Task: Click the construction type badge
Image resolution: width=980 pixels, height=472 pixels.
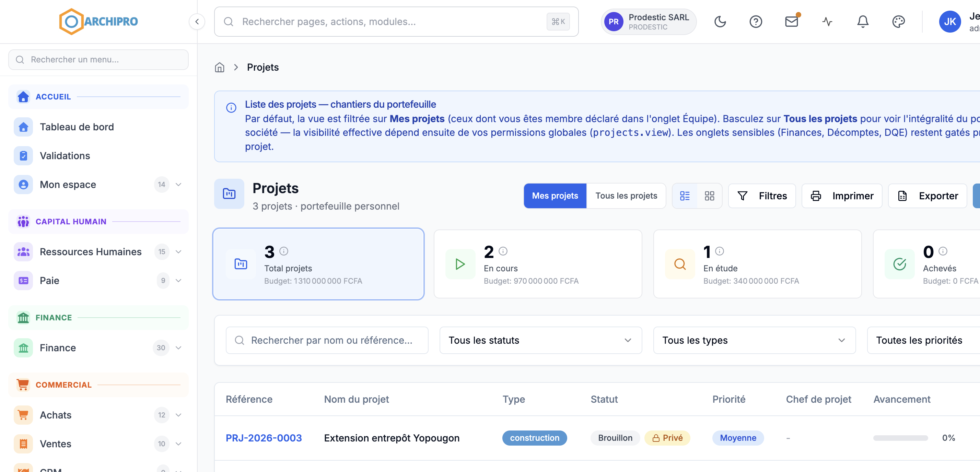Action: [535, 438]
